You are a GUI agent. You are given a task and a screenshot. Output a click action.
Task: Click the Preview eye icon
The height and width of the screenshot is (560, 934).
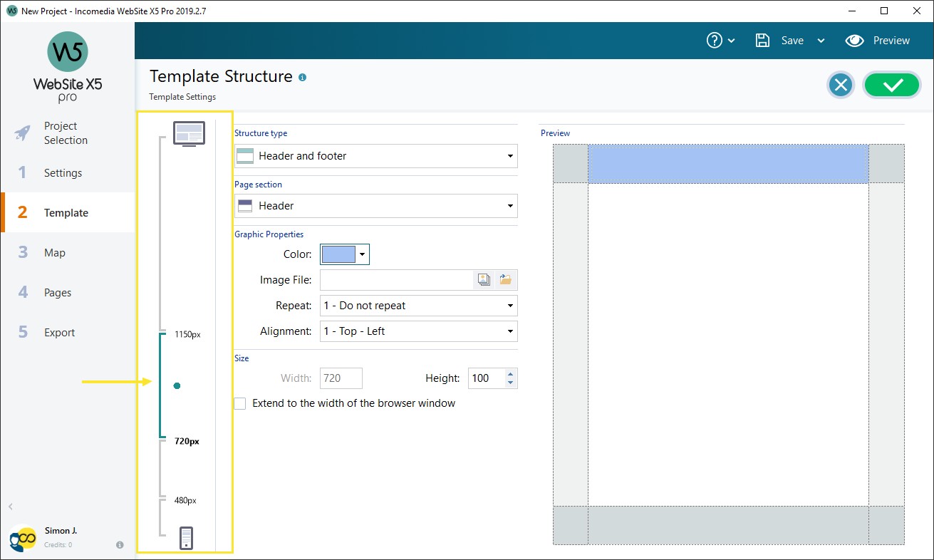[x=854, y=41]
